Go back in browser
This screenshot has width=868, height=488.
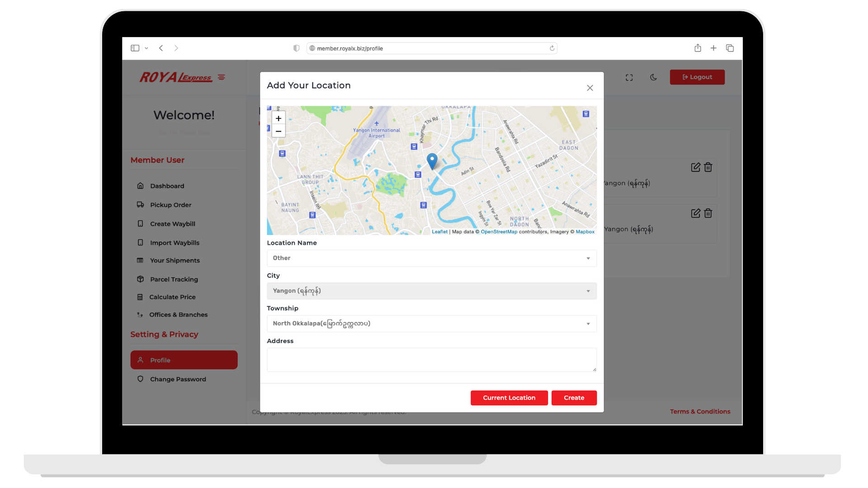[x=161, y=48]
